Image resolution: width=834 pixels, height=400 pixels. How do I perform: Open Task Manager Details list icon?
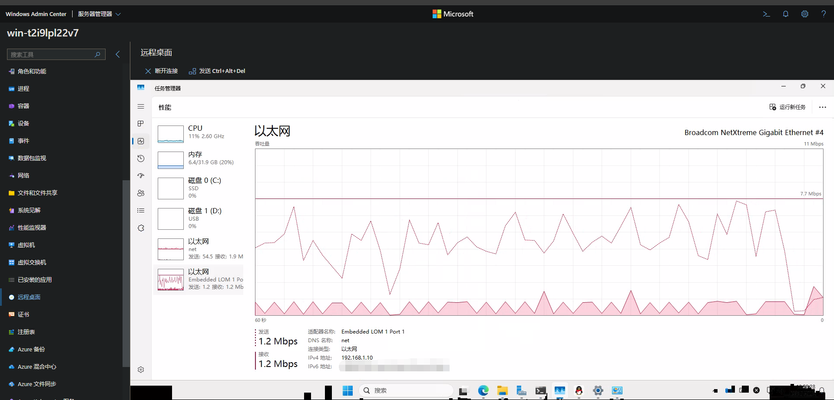pos(141,210)
